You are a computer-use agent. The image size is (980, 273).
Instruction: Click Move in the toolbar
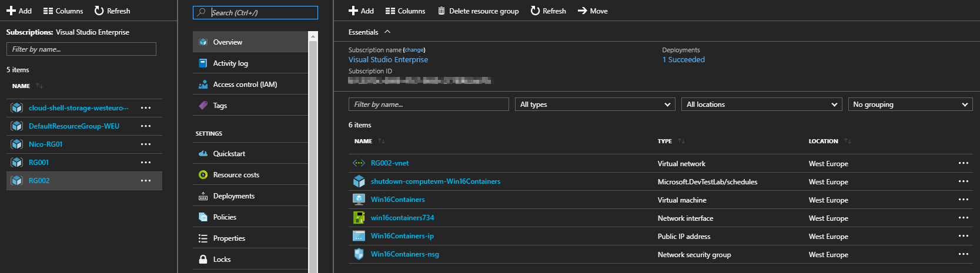[x=593, y=11]
